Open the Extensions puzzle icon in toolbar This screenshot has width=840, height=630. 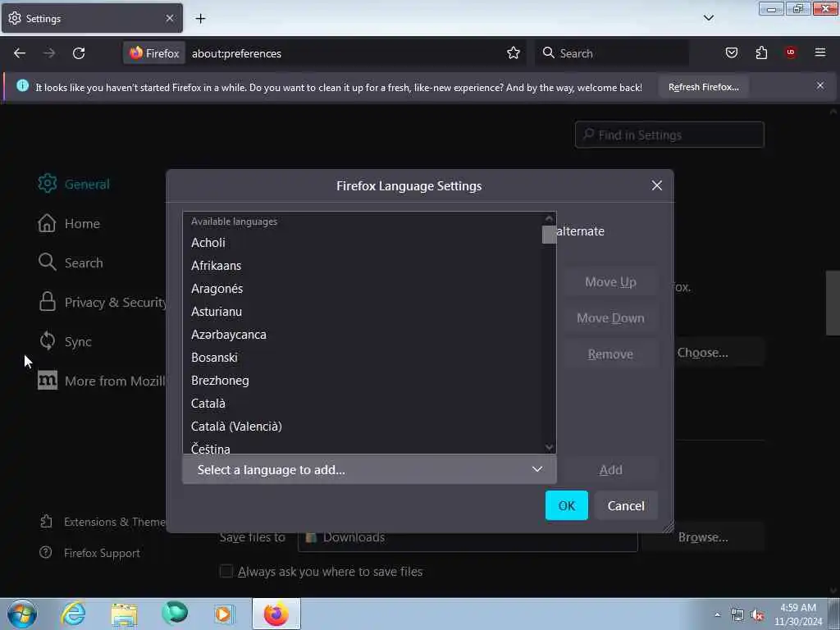[761, 52]
